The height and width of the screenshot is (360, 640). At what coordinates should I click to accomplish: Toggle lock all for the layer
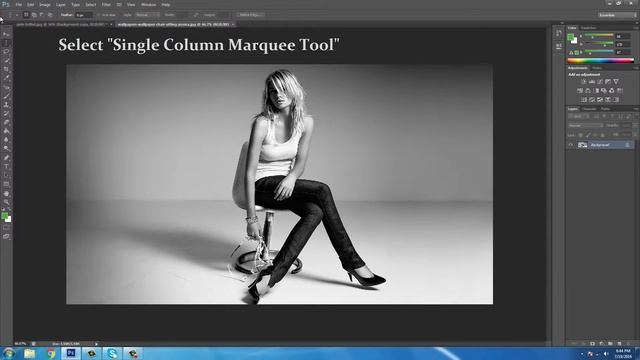(603, 135)
